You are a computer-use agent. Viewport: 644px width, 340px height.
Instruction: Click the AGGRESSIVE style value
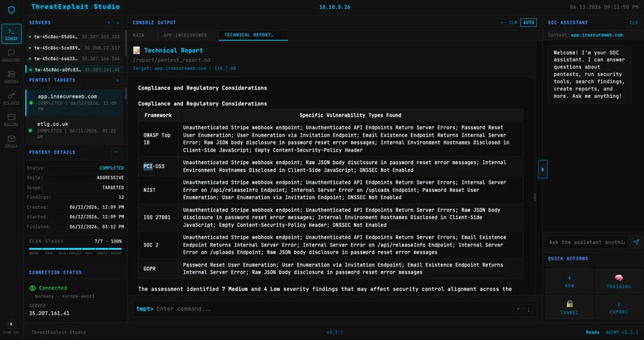click(110, 178)
